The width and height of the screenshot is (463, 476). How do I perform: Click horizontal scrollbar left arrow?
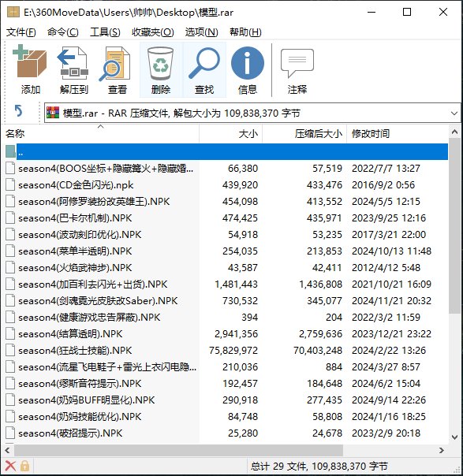8,450
